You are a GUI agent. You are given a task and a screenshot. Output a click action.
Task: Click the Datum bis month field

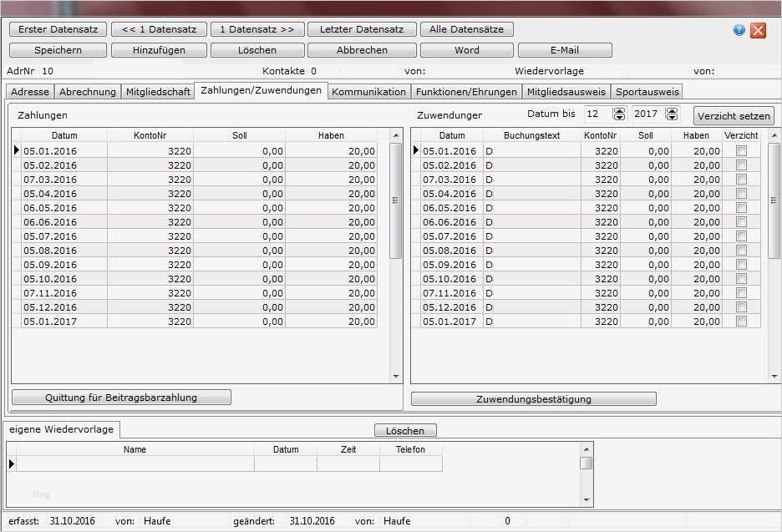(598, 114)
